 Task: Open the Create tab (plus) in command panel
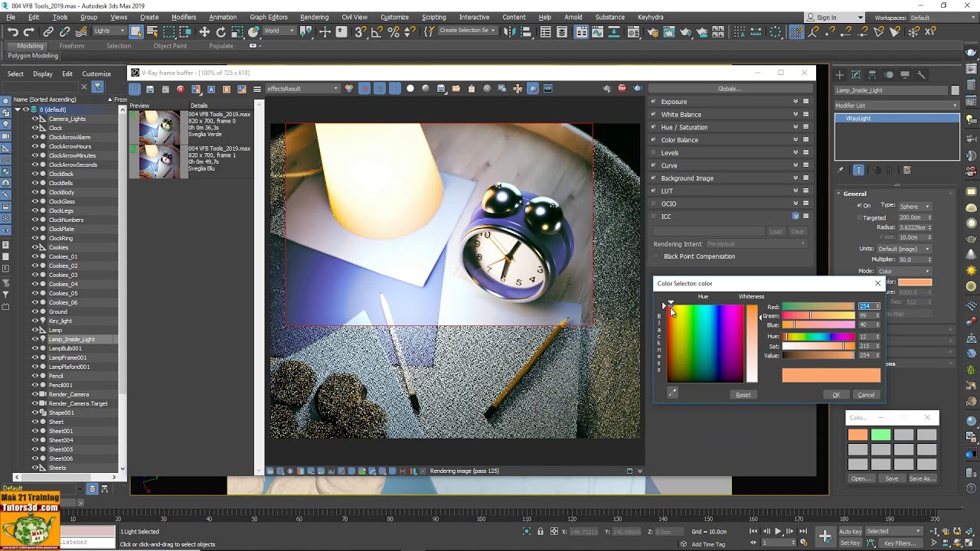pos(840,75)
